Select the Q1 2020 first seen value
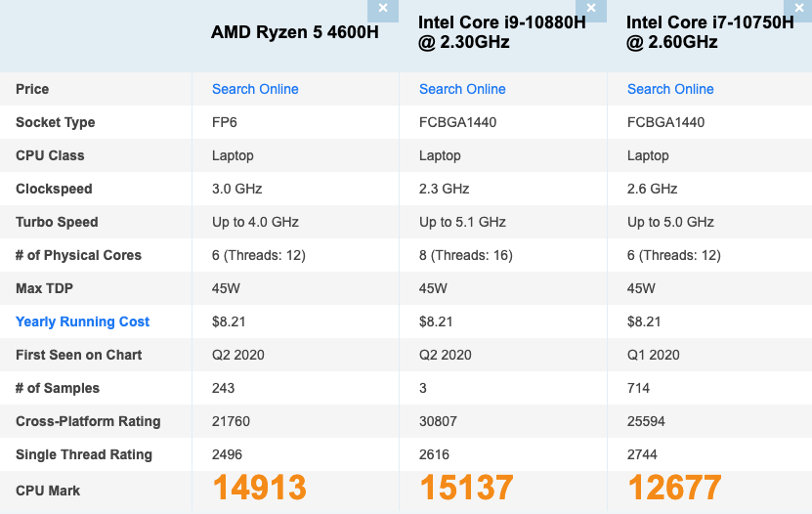Screen dimensions: 812x514 pos(653,355)
